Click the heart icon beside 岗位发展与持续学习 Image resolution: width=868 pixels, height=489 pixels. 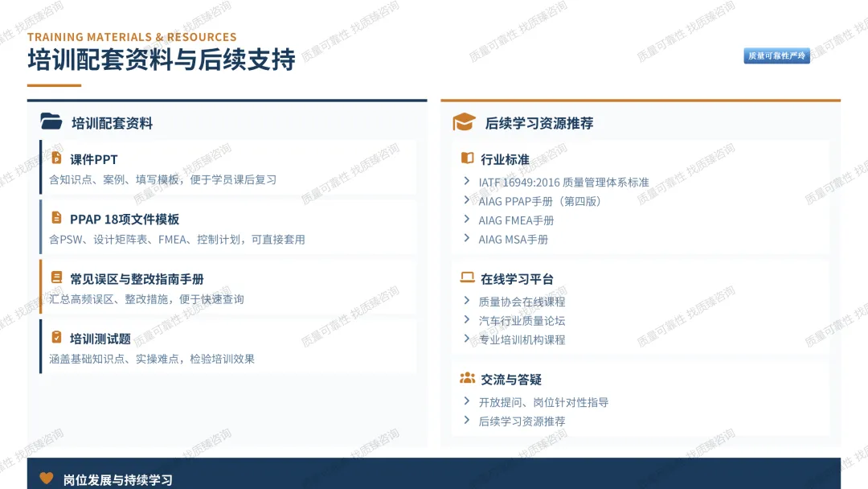[47, 478]
